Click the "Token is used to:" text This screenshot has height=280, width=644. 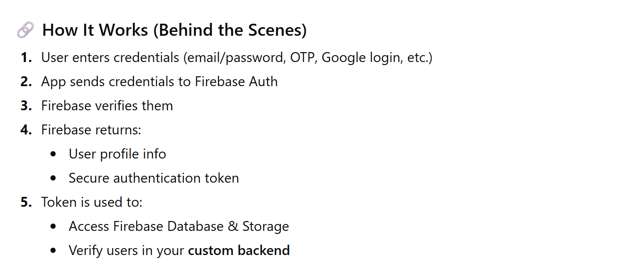[91, 202]
